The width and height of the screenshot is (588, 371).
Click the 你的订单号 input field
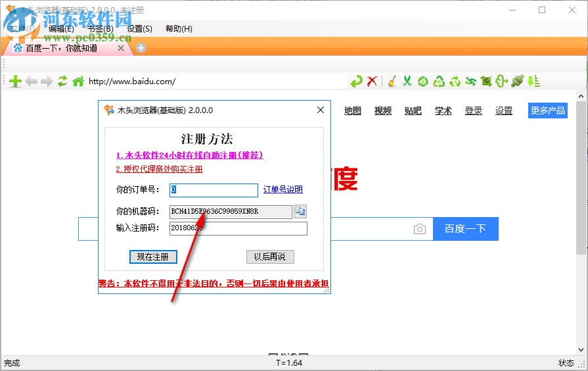point(214,190)
